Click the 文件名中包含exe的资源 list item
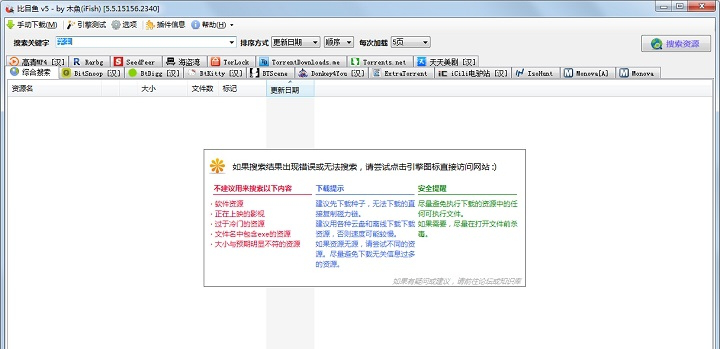This screenshot has width=720, height=362. (252, 234)
